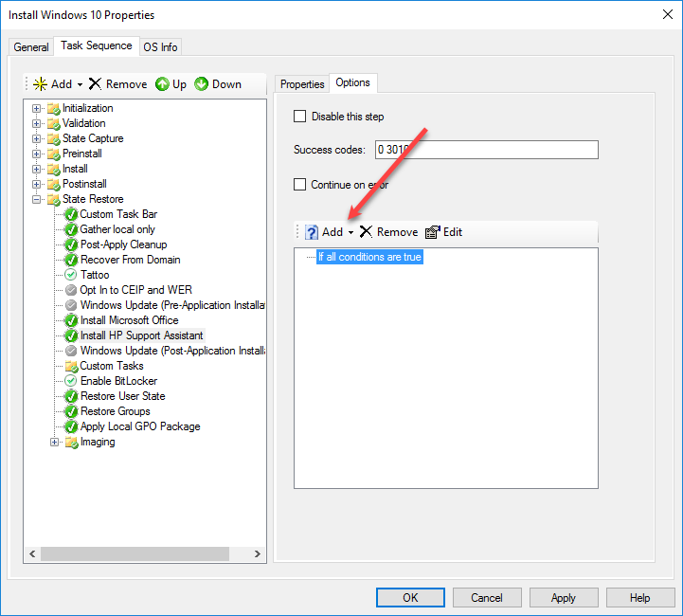Click the green Down arrow icon
Image resolution: width=683 pixels, height=616 pixels.
(x=202, y=84)
